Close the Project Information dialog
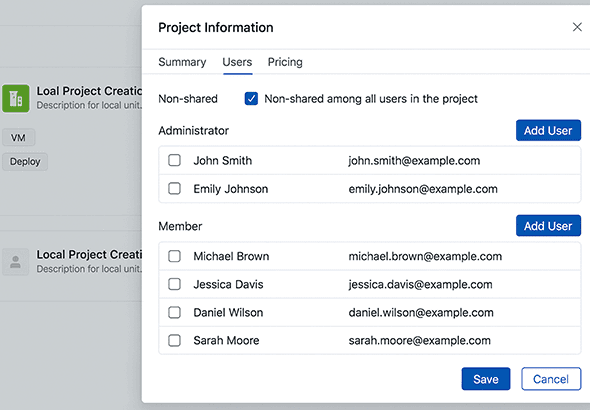 (x=577, y=27)
